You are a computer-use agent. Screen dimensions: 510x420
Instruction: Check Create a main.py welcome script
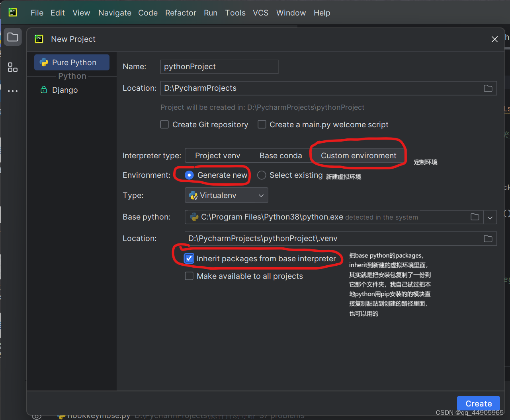point(262,124)
